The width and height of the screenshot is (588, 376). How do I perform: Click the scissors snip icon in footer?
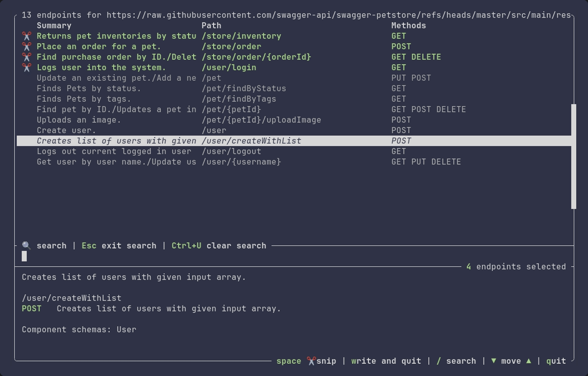click(311, 361)
